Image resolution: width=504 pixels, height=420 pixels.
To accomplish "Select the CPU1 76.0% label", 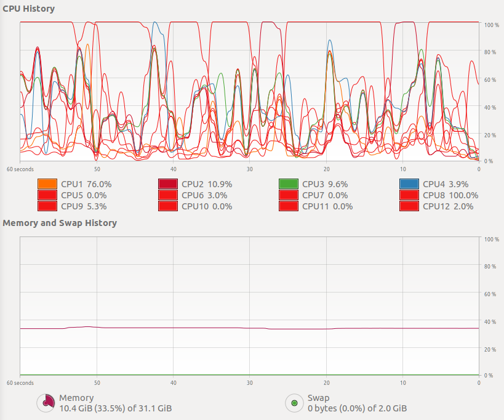I will (86, 184).
